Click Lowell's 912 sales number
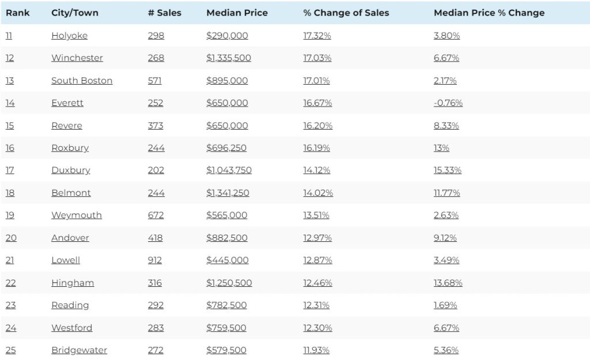This screenshot has width=590, height=364. pos(154,260)
